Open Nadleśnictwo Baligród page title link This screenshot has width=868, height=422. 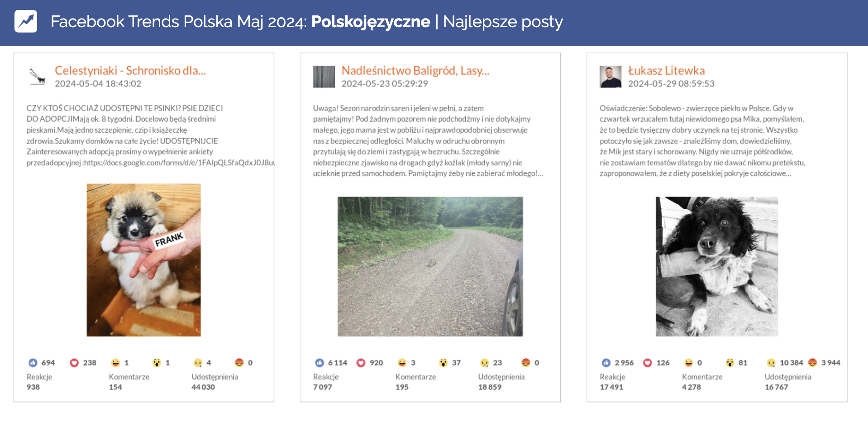tap(415, 71)
